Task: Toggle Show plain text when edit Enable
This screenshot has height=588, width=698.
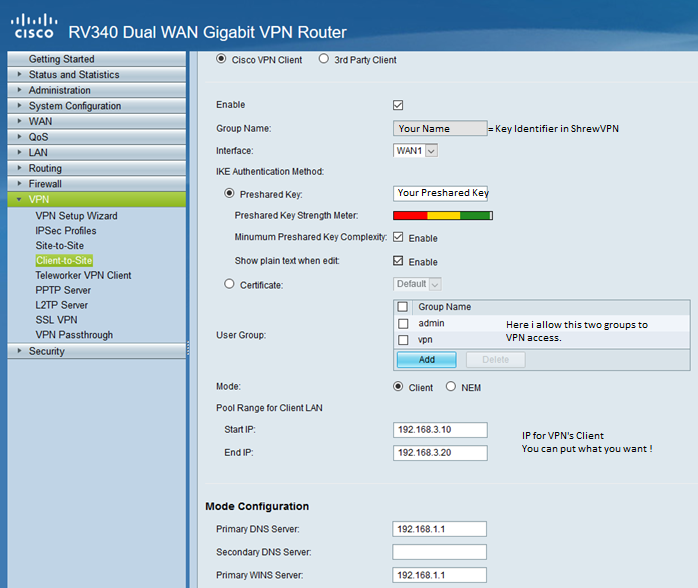Action: pyautogui.click(x=398, y=260)
